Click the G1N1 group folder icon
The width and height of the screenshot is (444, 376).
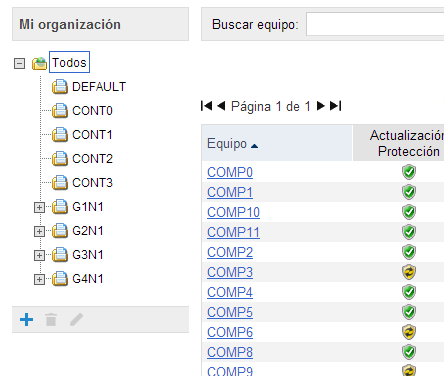pos(60,207)
